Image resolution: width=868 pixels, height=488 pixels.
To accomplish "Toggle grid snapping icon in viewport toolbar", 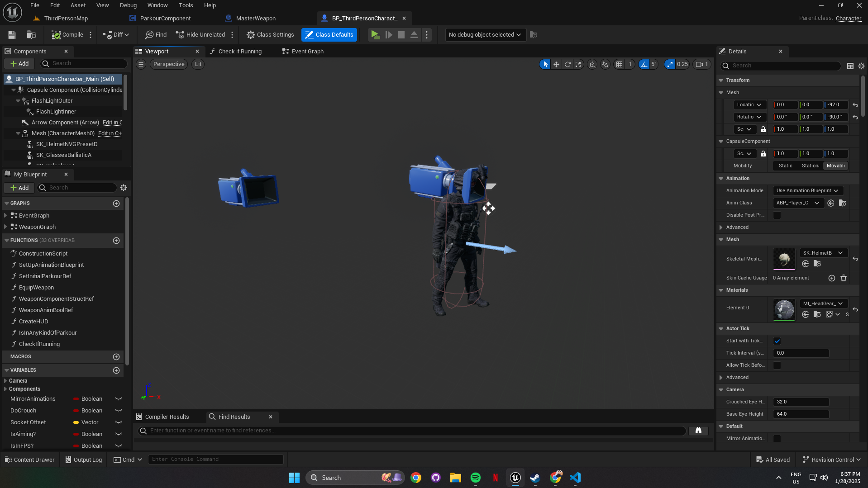I will click(x=619, y=64).
